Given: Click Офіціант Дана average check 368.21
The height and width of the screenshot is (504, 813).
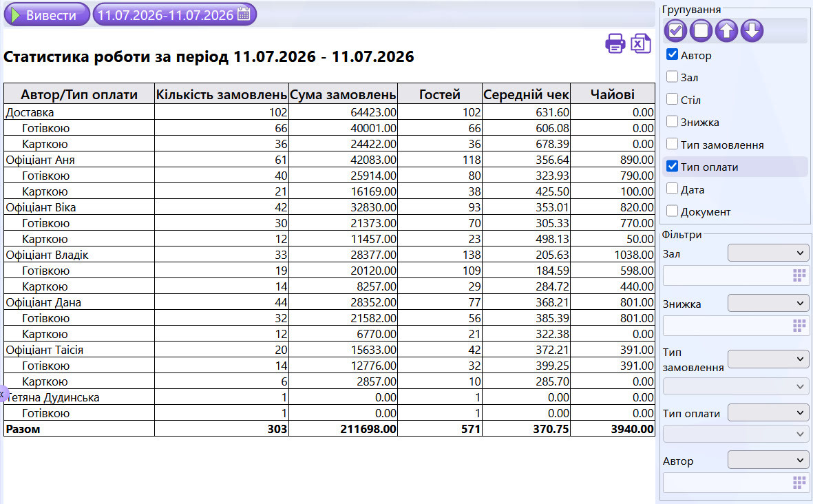Looking at the screenshot, I should (552, 302).
